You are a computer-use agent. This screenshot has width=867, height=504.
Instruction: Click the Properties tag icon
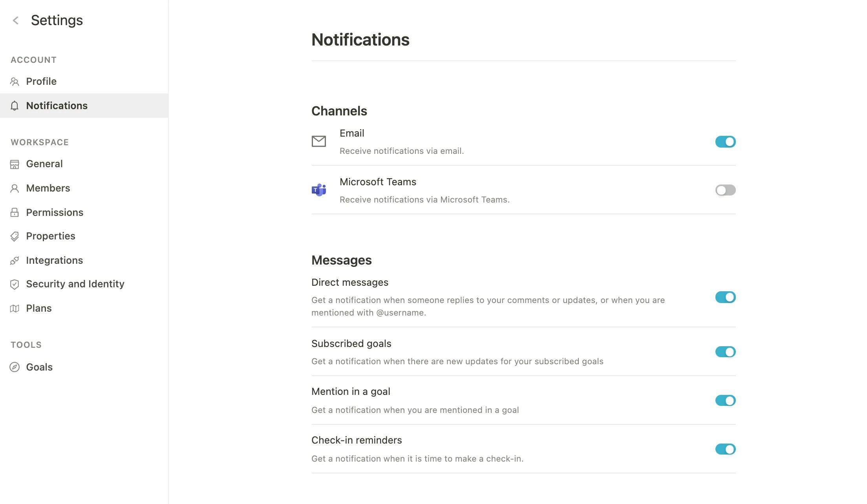pos(15,236)
